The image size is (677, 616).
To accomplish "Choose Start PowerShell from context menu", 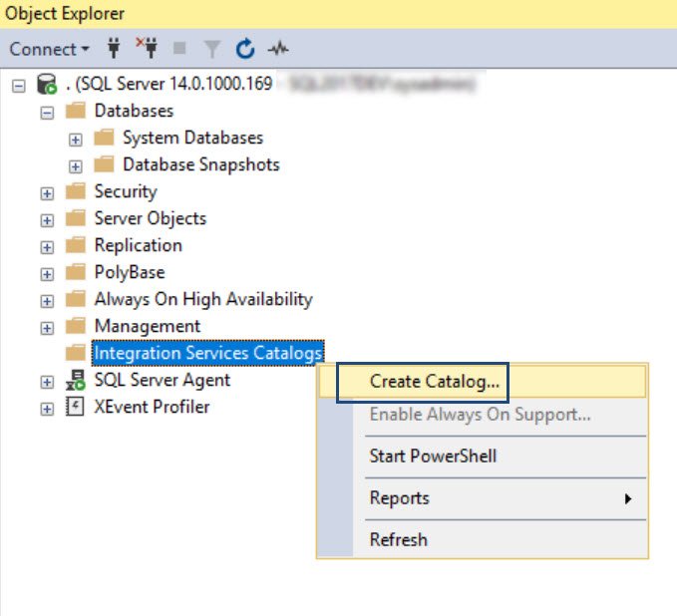I will (x=483, y=457).
